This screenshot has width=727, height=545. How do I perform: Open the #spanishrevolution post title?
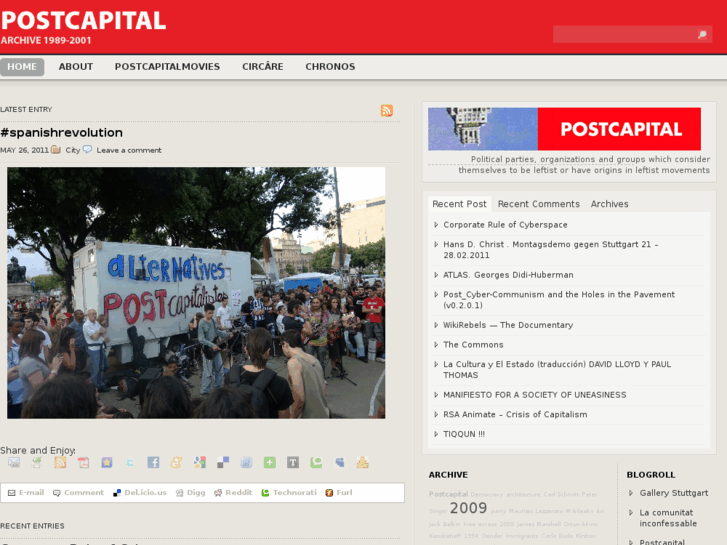pos(62,133)
